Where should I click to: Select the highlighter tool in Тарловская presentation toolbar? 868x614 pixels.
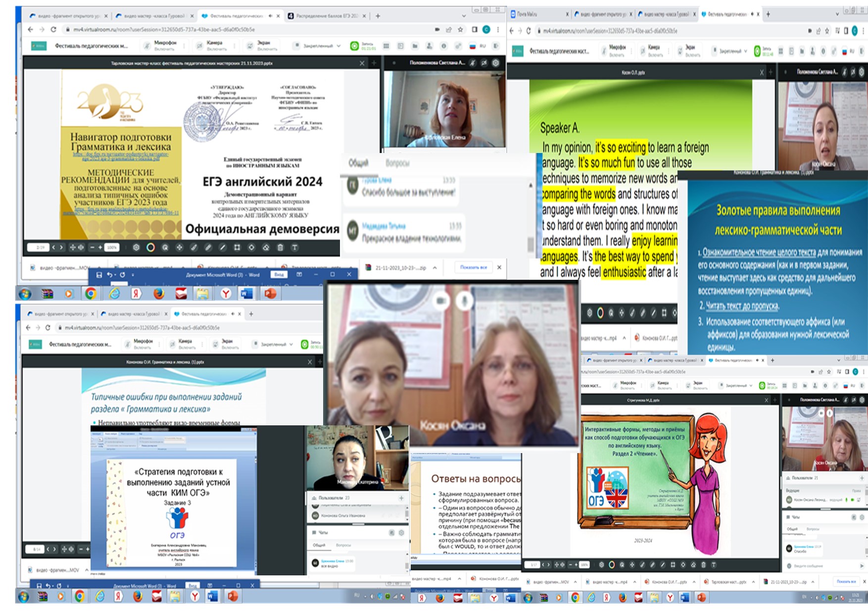click(x=193, y=247)
